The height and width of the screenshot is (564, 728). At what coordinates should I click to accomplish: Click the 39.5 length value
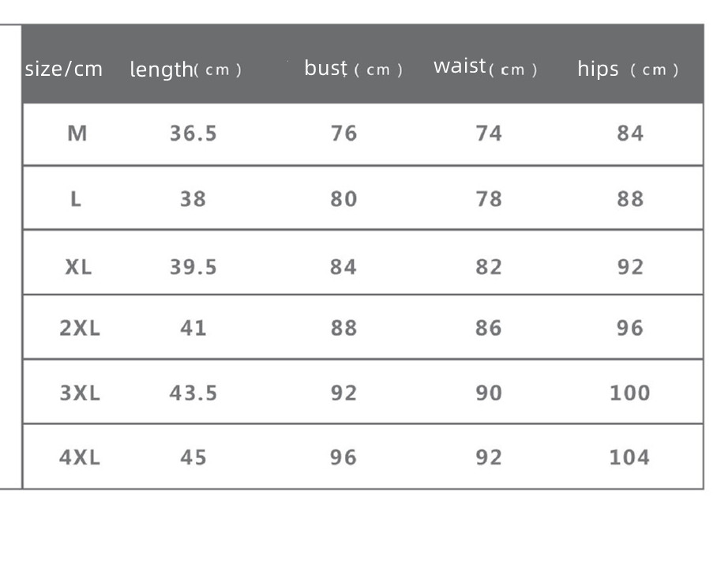193,267
